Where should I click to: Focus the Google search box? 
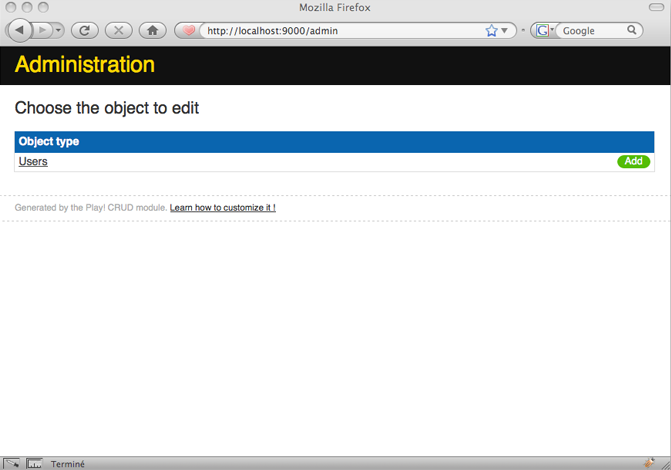(x=592, y=31)
